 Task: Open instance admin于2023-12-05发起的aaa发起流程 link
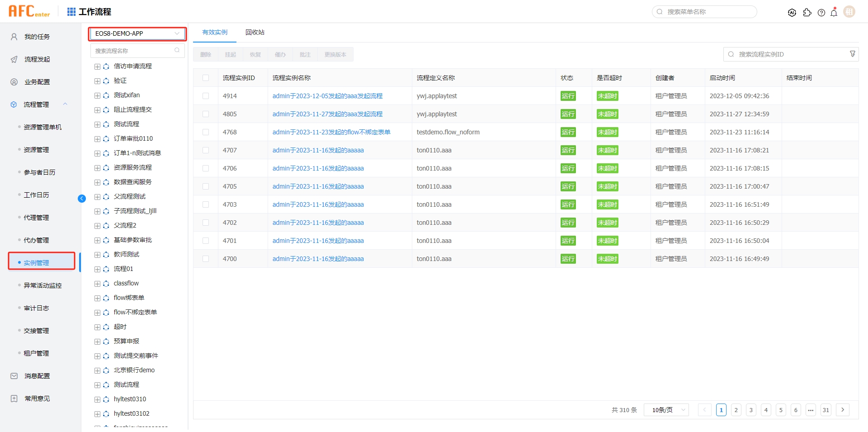[x=327, y=96]
